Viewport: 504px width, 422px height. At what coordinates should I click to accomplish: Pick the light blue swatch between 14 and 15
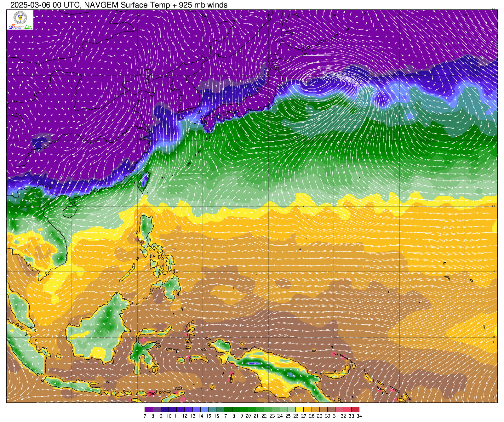pos(204,409)
